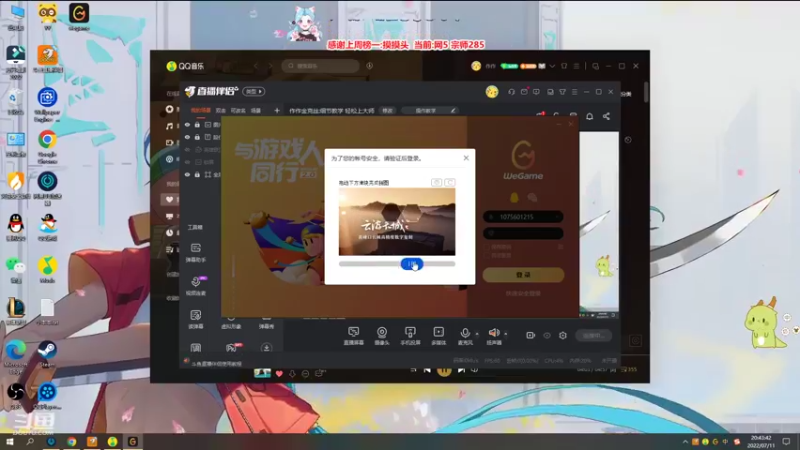
Task: Click the yellow 登录 button in WeGame
Action: [523, 274]
